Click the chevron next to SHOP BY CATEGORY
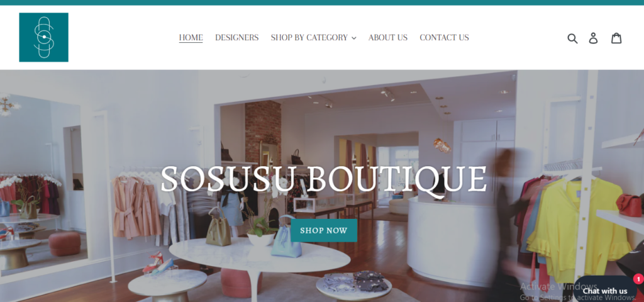The height and width of the screenshot is (302, 644). pos(353,38)
